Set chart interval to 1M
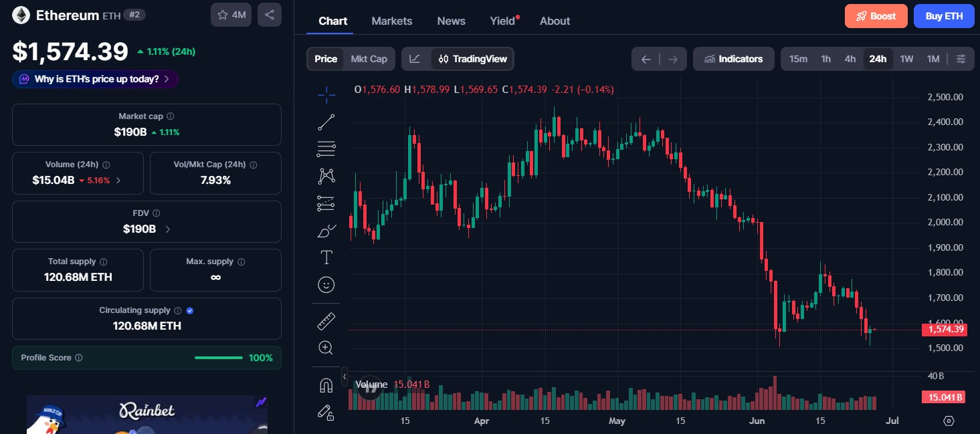980x434 pixels. point(933,59)
